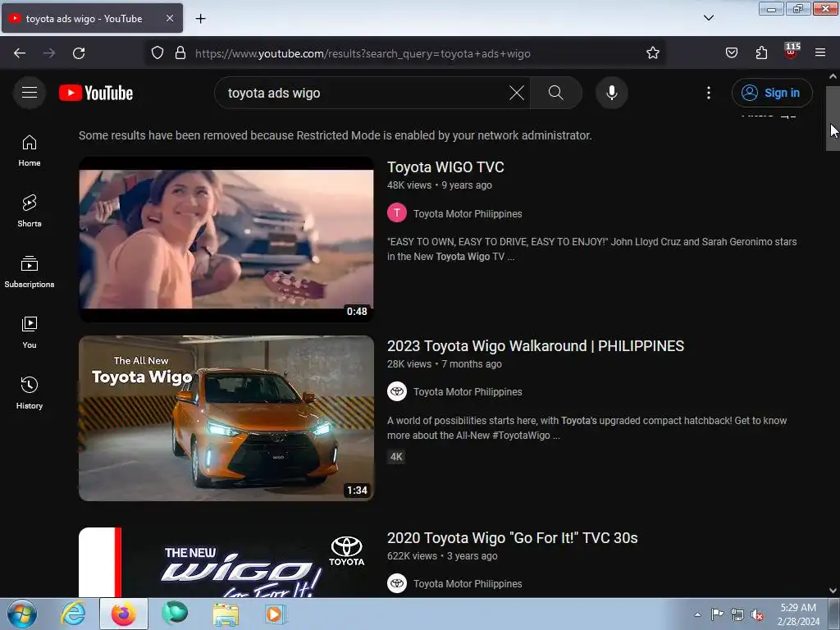Open the muted volume tray icon
This screenshot has width=840, height=630.
757,615
